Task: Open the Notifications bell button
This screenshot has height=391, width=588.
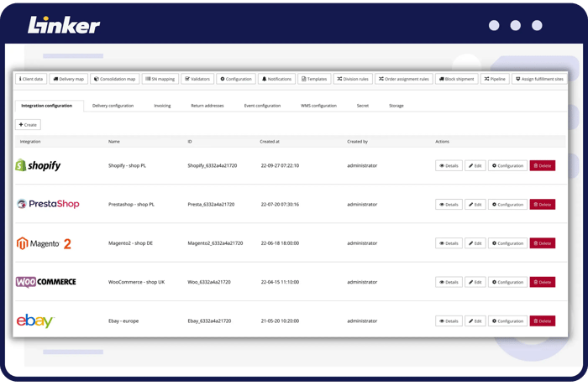Action: tap(276, 79)
